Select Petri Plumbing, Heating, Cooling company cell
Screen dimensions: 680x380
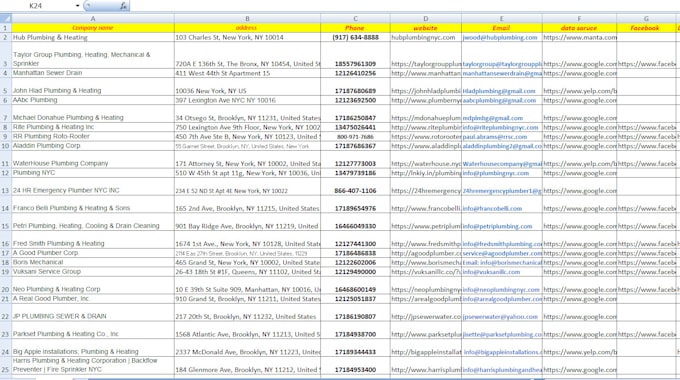(93, 222)
